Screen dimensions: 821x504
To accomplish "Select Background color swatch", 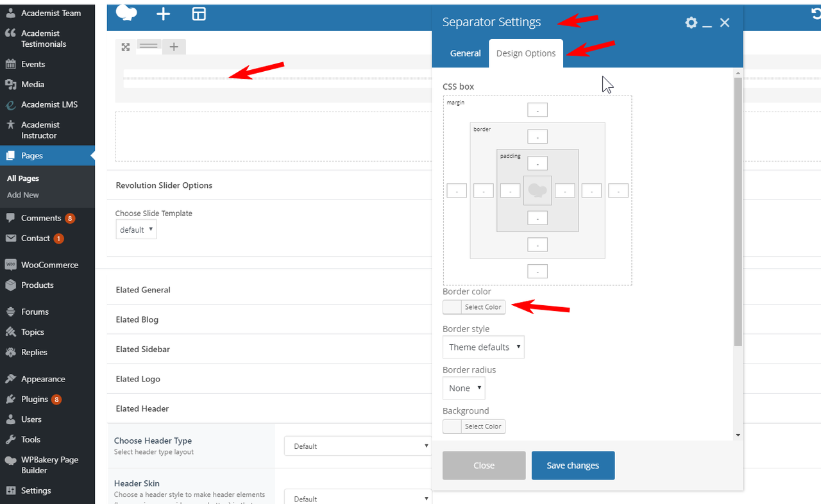I will (x=452, y=426).
